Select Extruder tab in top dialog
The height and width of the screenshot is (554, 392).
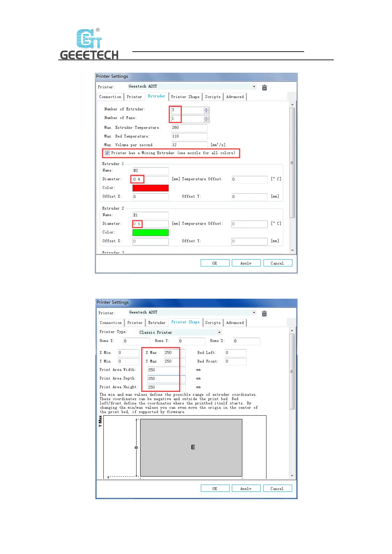tap(157, 96)
